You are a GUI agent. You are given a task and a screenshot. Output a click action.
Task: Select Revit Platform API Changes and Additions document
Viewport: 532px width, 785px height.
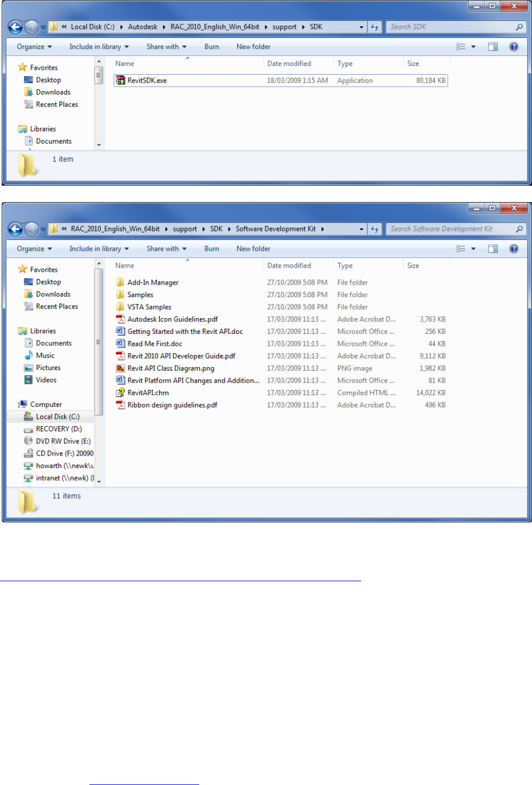pos(188,380)
